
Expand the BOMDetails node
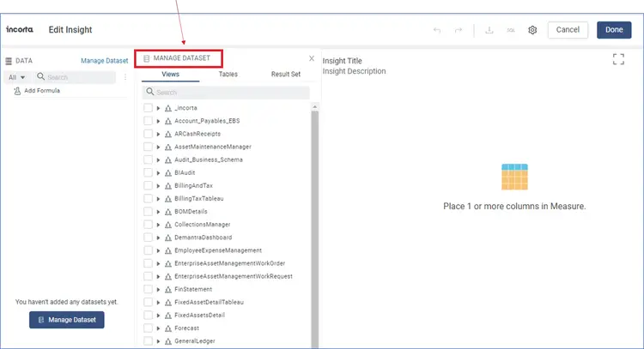tap(158, 212)
